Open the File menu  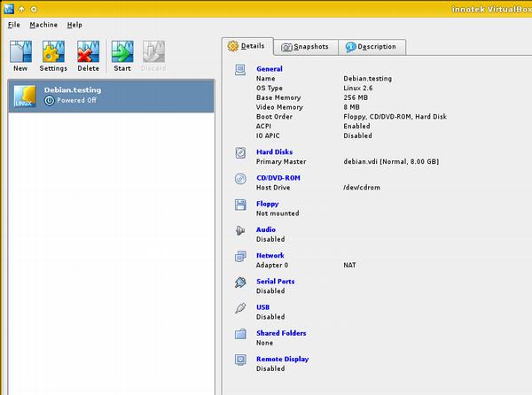pos(14,25)
